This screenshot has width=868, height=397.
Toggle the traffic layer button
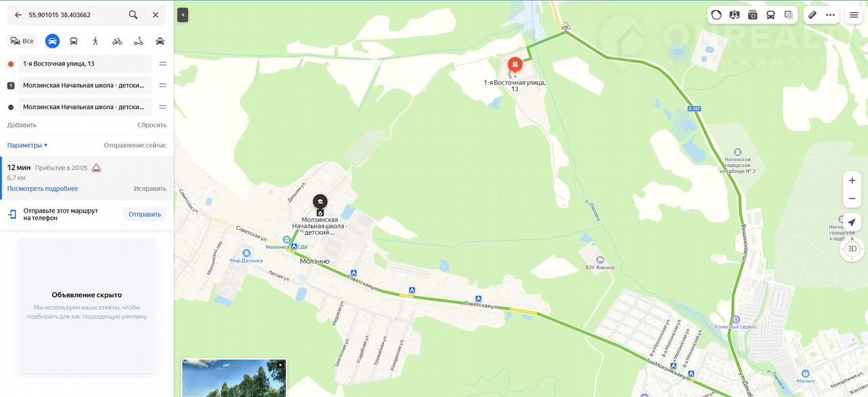[717, 15]
